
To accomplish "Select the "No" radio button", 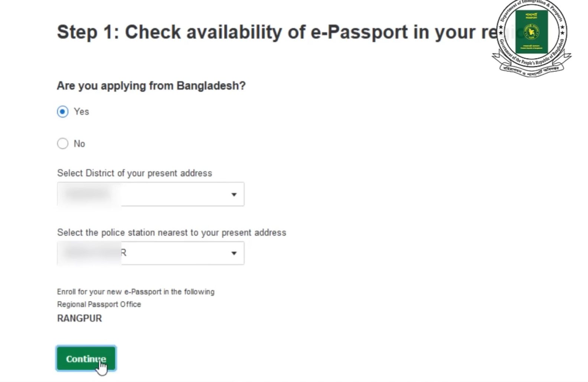I will pos(62,143).
